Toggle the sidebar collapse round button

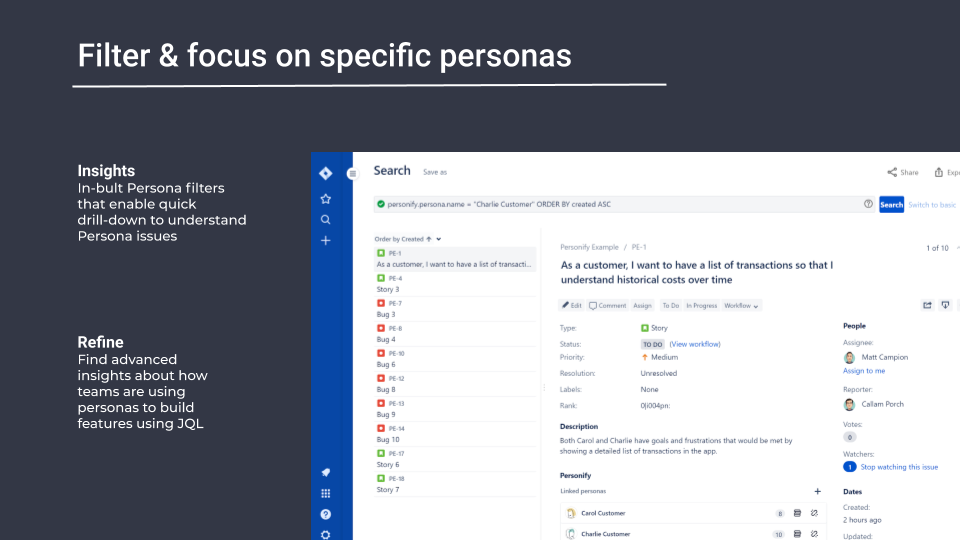[352, 174]
